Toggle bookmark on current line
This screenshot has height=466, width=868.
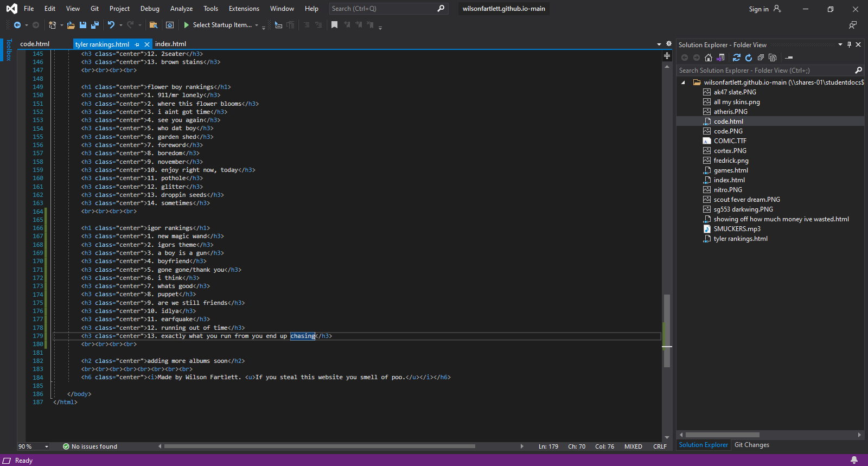(334, 25)
